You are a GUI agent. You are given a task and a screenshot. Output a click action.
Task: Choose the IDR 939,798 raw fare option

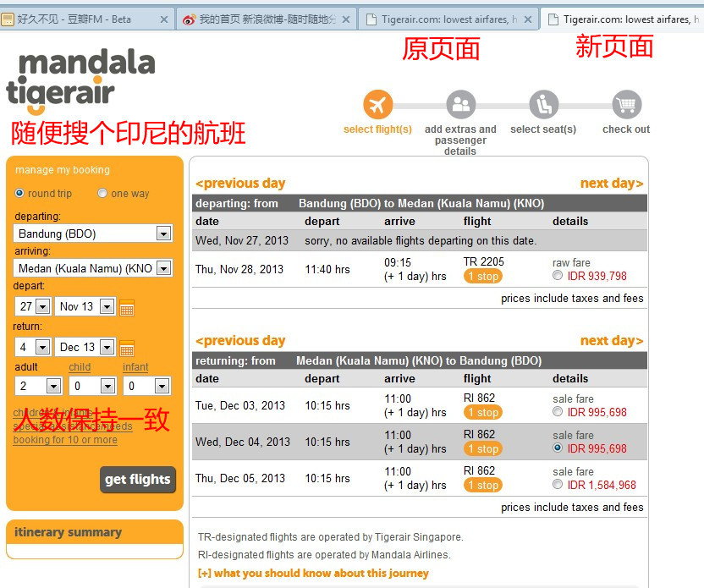pos(557,276)
